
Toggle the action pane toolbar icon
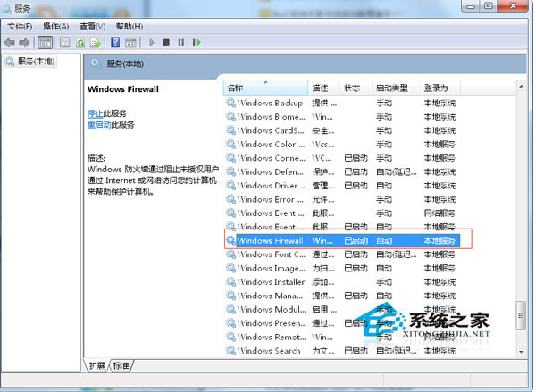[x=130, y=43]
